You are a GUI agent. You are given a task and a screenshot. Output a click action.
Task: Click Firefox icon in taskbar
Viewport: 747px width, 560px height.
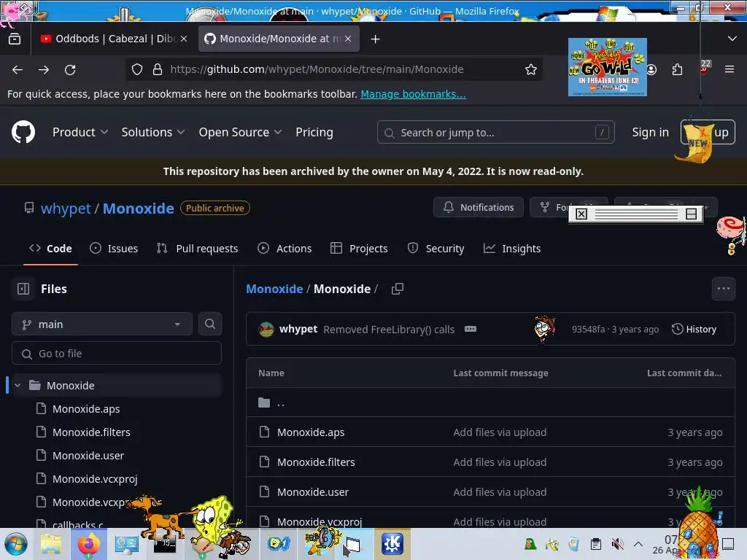[x=88, y=544]
